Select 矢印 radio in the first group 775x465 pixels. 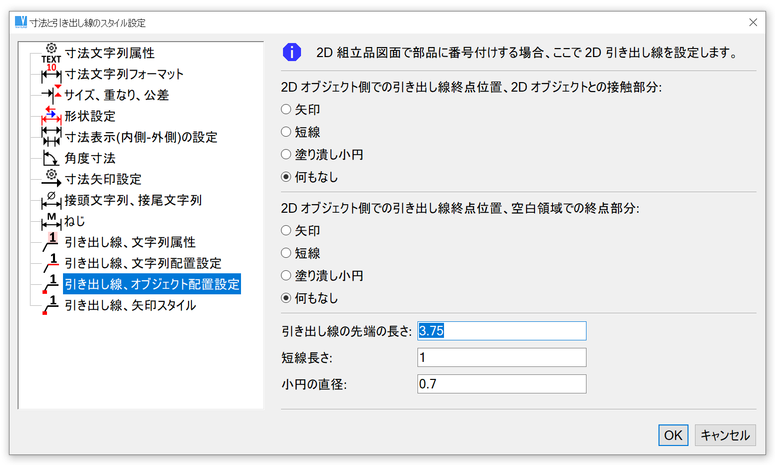286,109
